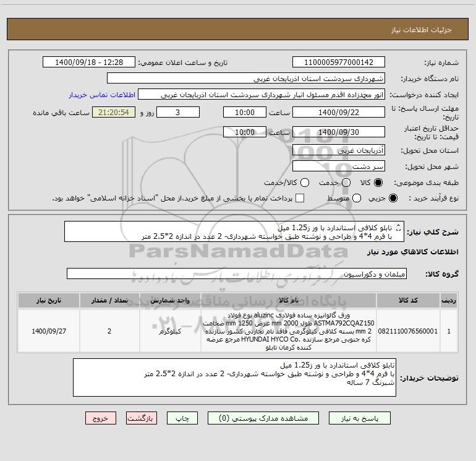Click the delivery province field آذربایجان غربی

339,150
